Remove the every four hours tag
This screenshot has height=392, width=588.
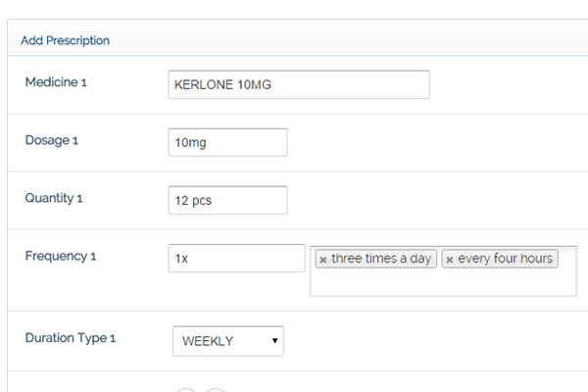click(449, 259)
